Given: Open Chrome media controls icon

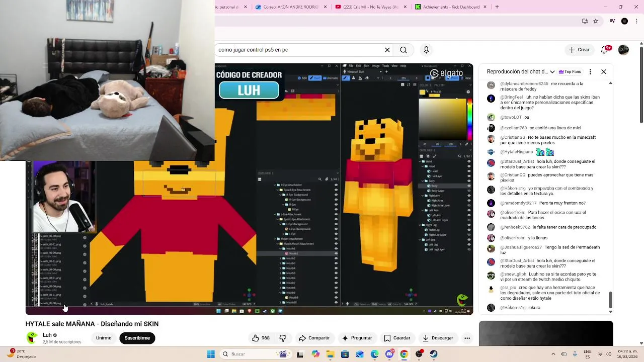Looking at the screenshot, I should tap(612, 21).
